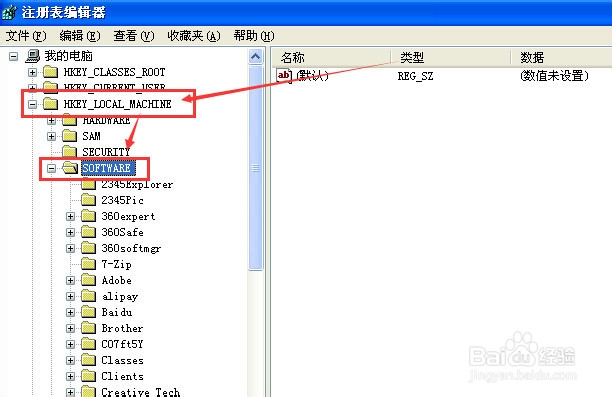Select the 7-Zip key label
The height and width of the screenshot is (397, 612).
[116, 264]
